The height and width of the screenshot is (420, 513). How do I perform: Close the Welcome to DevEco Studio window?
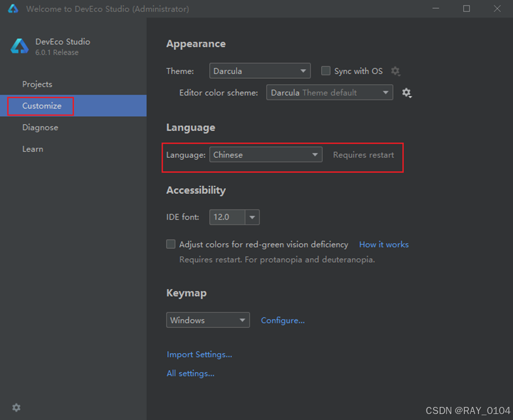click(x=497, y=8)
